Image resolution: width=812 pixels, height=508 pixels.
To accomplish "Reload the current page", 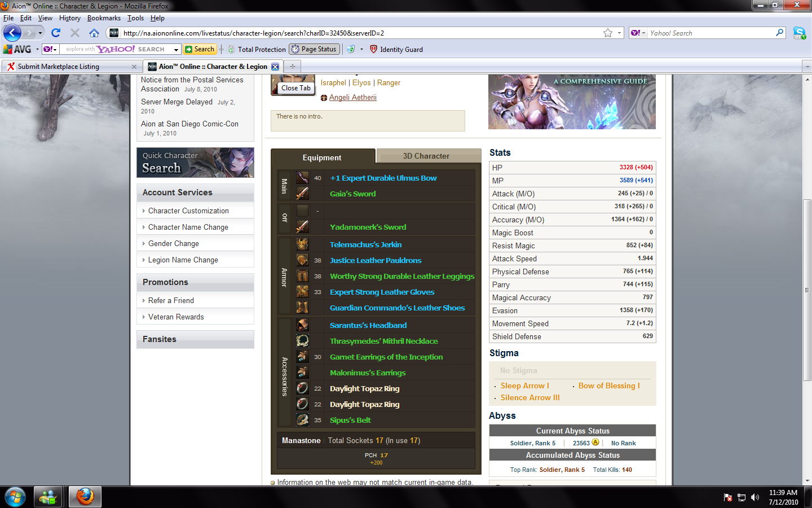I will tap(56, 33).
